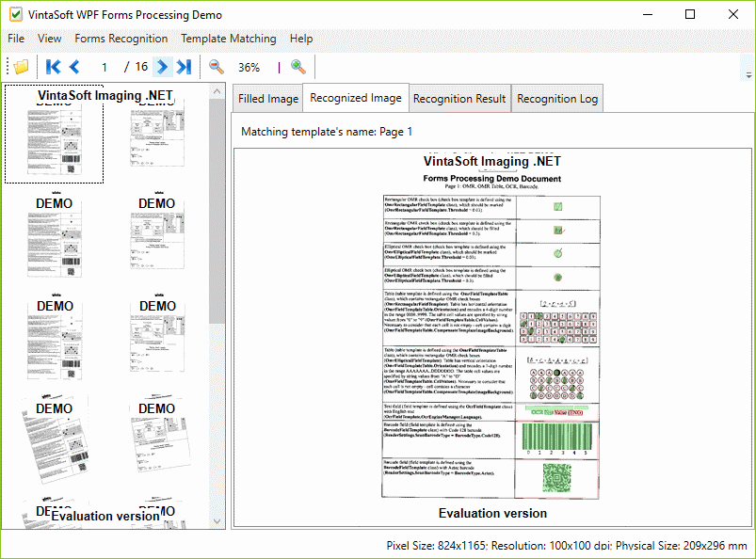Advance to the next page

tap(162, 67)
